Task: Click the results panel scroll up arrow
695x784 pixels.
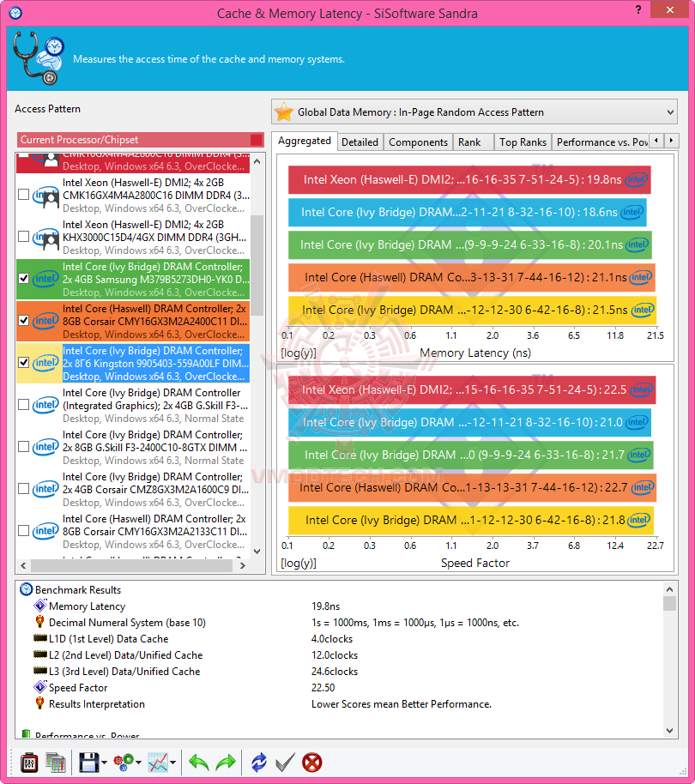Action: 670,589
